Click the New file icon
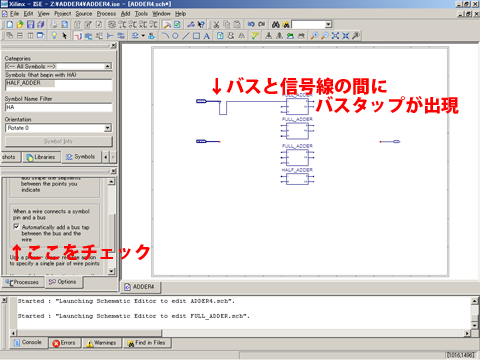Image resolution: width=480 pixels, height=360 pixels. pyautogui.click(x=10, y=24)
